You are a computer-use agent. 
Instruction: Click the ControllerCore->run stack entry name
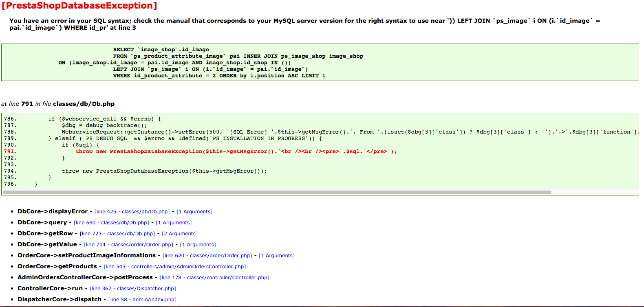50,288
